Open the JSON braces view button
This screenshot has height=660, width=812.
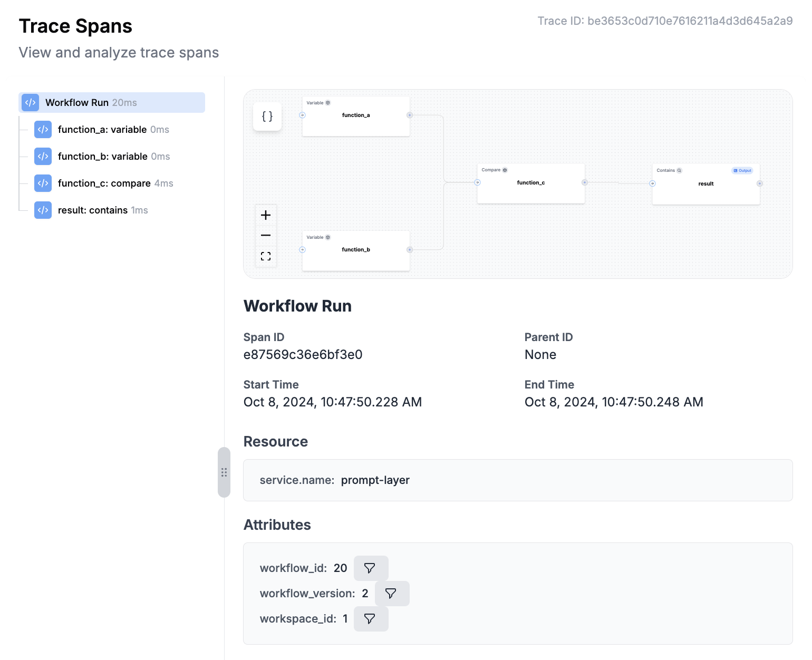267,117
